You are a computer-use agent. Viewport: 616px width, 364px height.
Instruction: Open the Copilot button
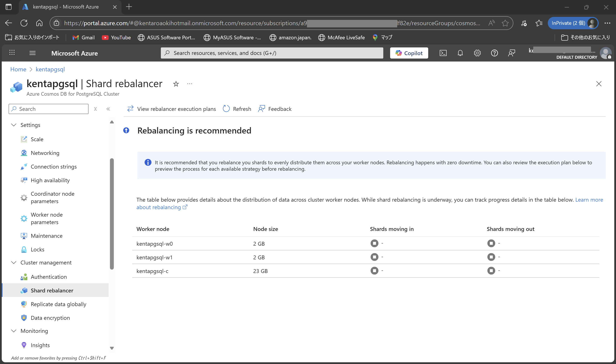pyautogui.click(x=409, y=53)
